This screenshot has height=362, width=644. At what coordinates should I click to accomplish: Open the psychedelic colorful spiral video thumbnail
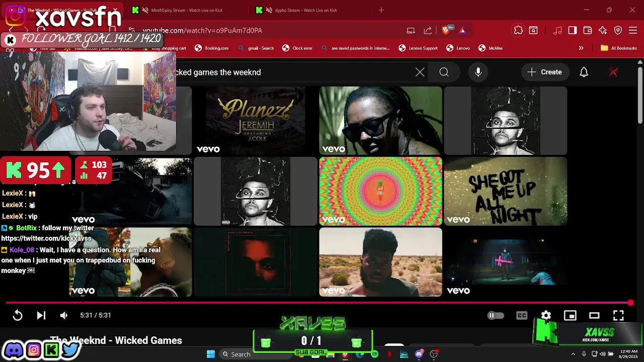point(381,191)
